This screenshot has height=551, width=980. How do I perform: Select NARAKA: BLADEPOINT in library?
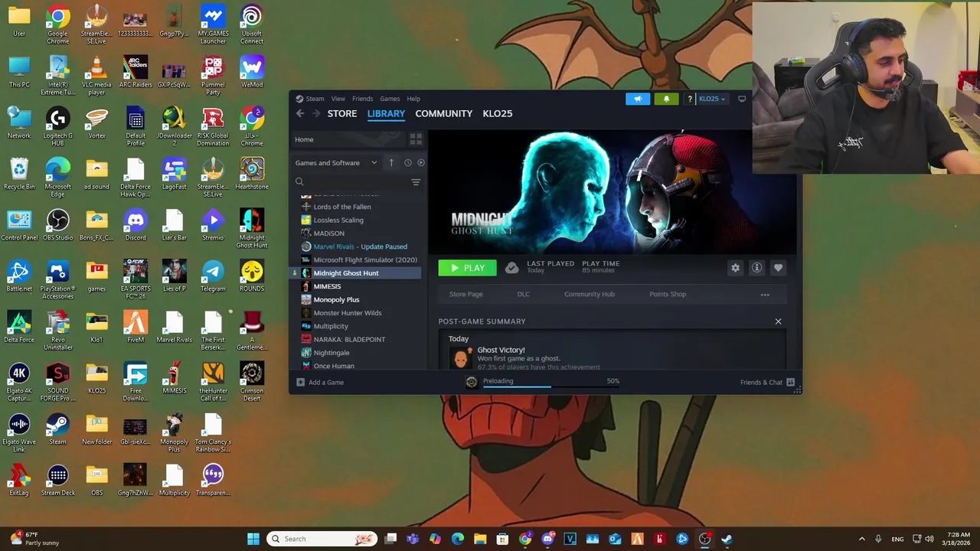tap(349, 340)
